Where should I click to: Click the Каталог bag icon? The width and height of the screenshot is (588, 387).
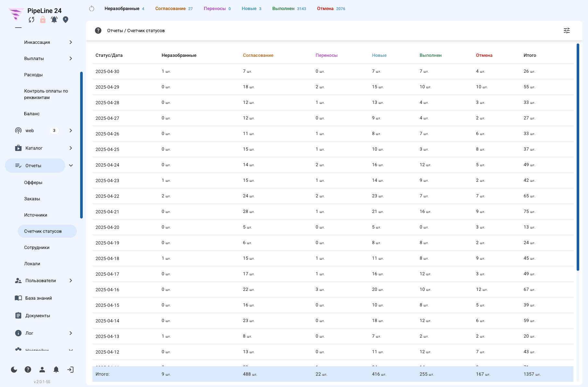tap(18, 148)
